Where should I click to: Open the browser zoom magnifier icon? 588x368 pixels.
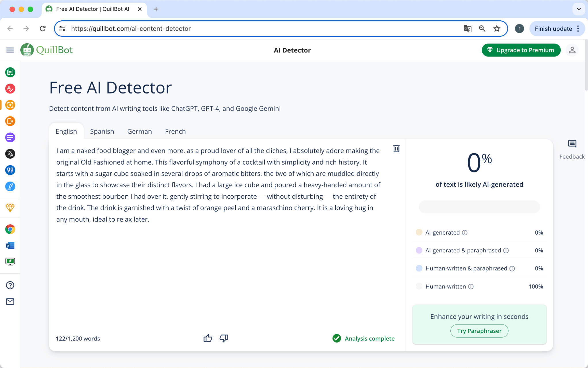pyautogui.click(x=482, y=29)
